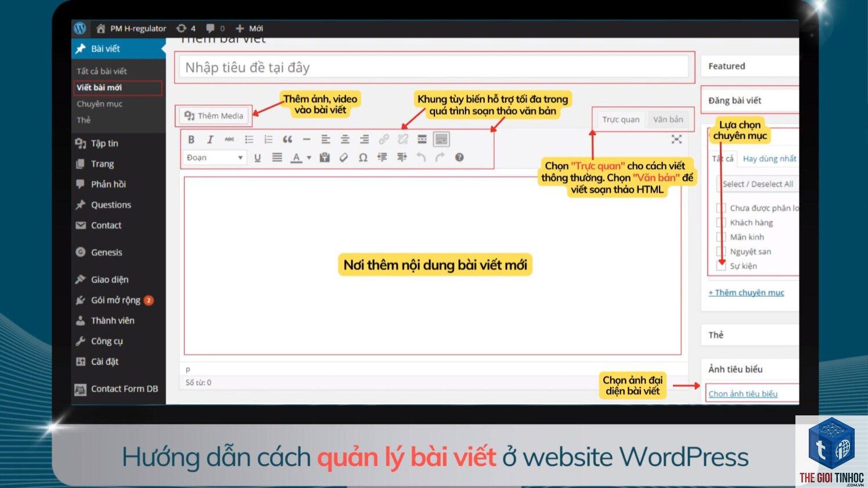Click the Select / Deselect All button
Viewport: 868px width, 488px height.
coord(758,184)
